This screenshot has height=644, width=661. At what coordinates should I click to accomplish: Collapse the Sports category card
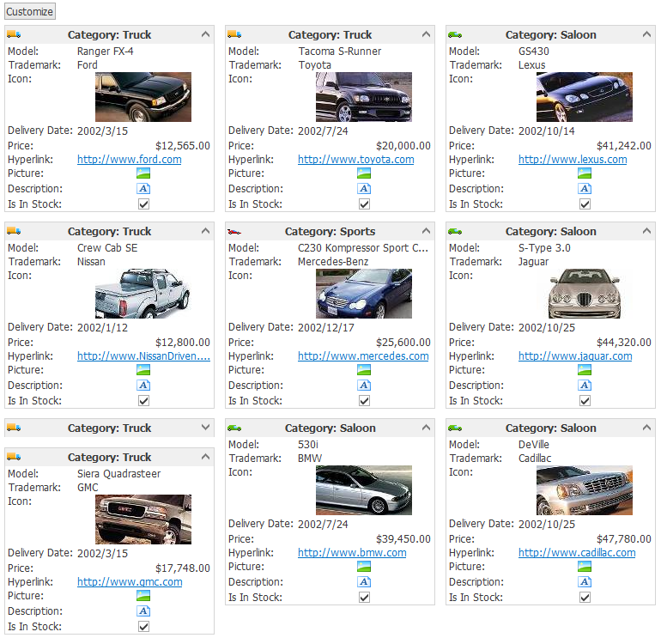point(426,231)
